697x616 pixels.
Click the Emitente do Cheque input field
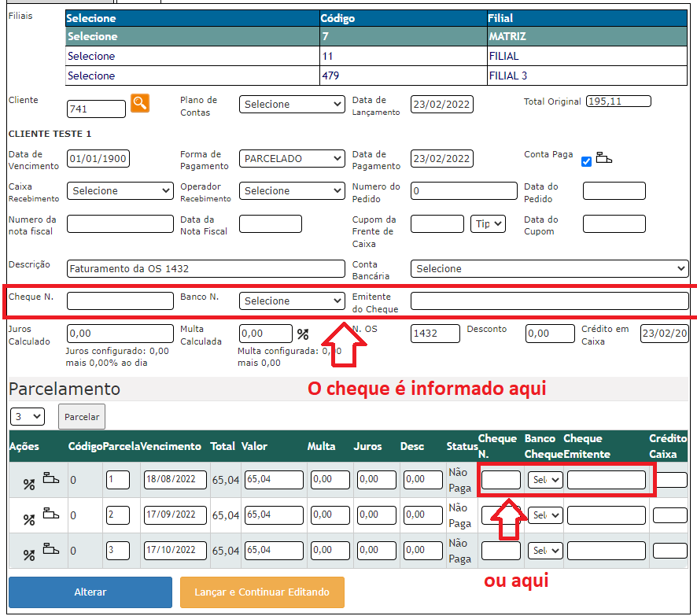coord(549,301)
